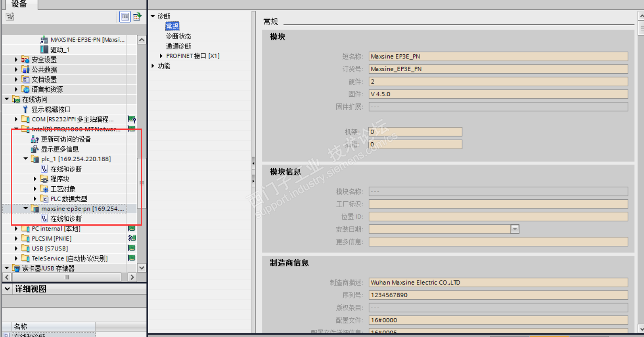Click the project tree scroll left arrow
Viewport: 644px width, 337px height.
point(7,277)
